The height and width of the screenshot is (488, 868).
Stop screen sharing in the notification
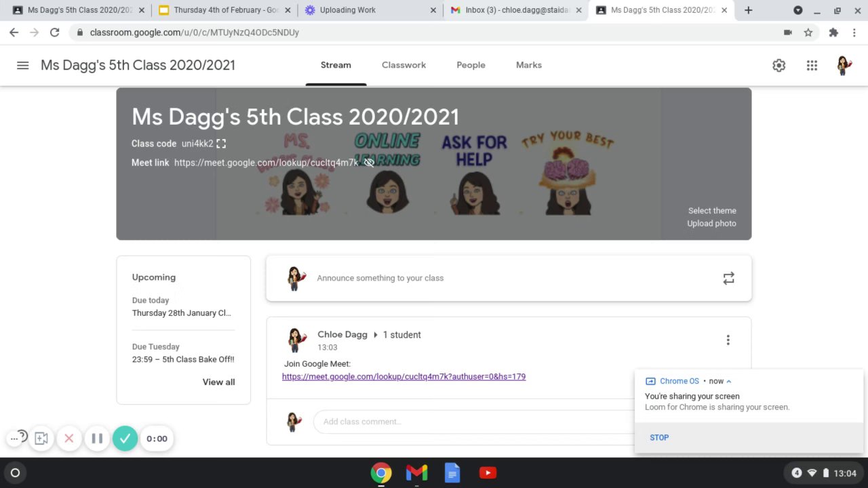click(x=659, y=438)
